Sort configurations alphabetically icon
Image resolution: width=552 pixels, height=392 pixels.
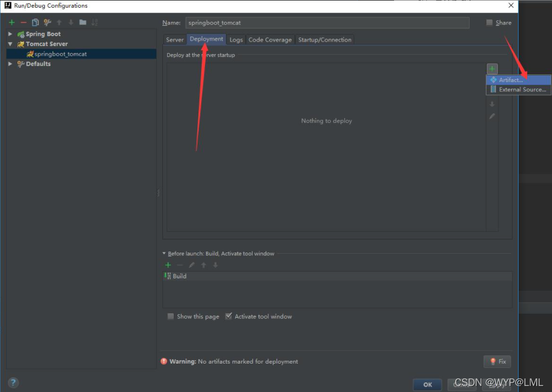pos(95,22)
